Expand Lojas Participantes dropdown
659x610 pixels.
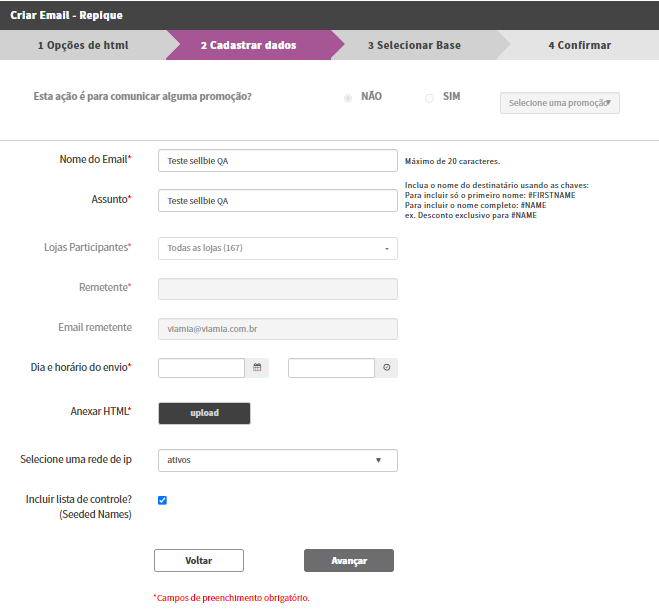(x=278, y=248)
